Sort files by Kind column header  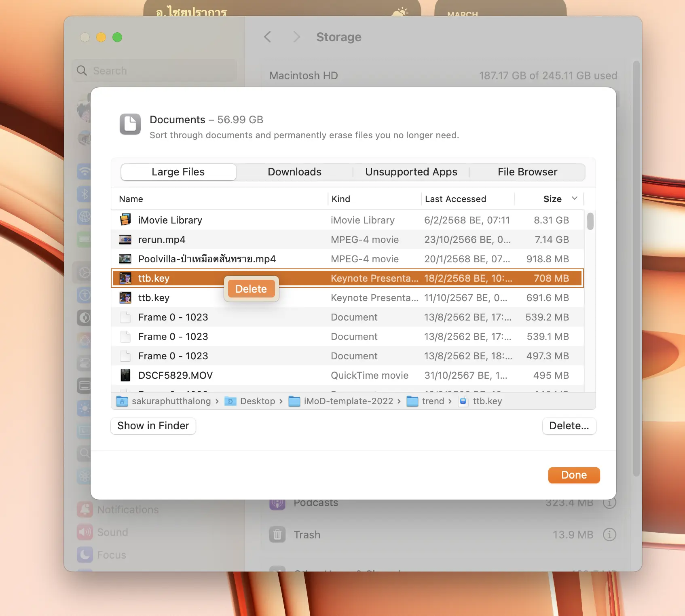pyautogui.click(x=341, y=199)
